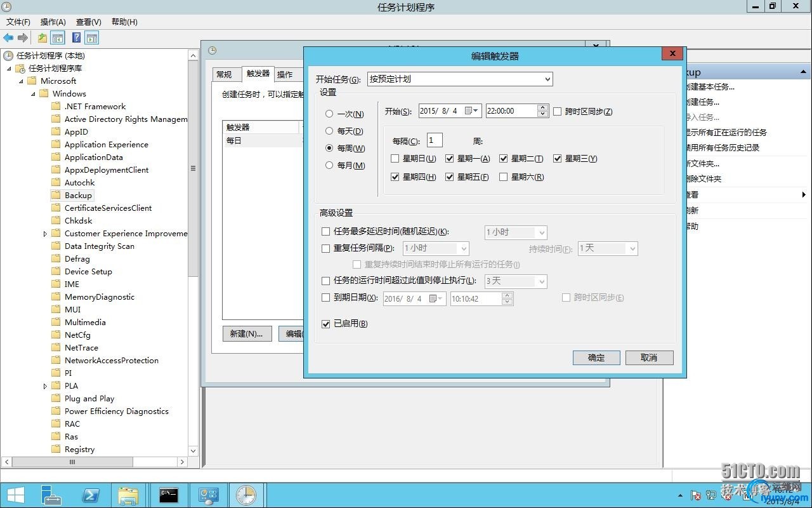Enable the random delay (随机延迟) checkbox
The height and width of the screenshot is (508, 812).
[x=326, y=232]
